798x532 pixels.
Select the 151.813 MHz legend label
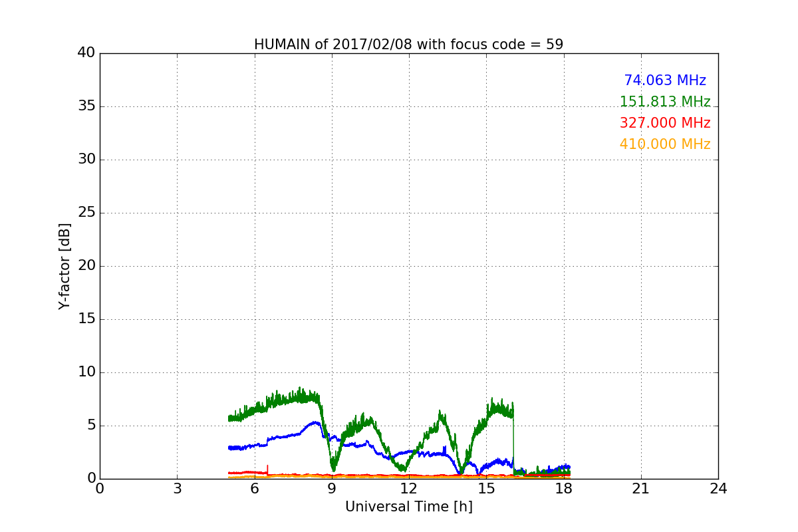pyautogui.click(x=665, y=102)
